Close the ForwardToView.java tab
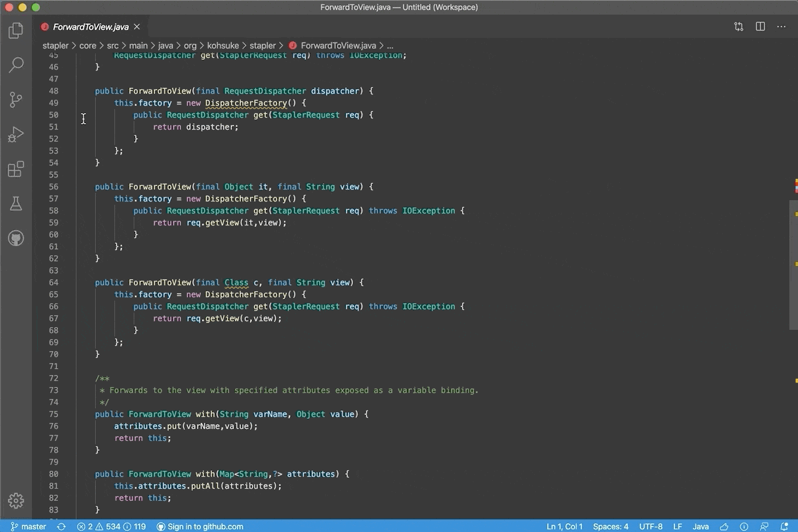This screenshot has width=798, height=532. pyautogui.click(x=137, y=27)
